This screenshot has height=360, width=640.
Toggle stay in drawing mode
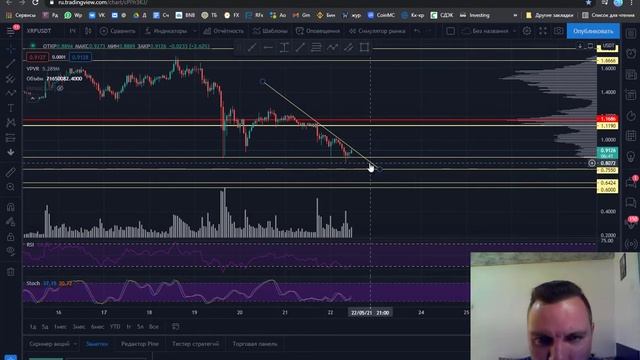(11, 222)
